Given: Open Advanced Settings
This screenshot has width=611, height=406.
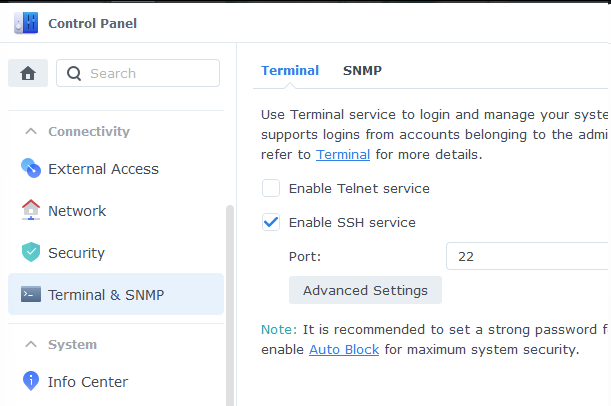Looking at the screenshot, I should click(365, 290).
